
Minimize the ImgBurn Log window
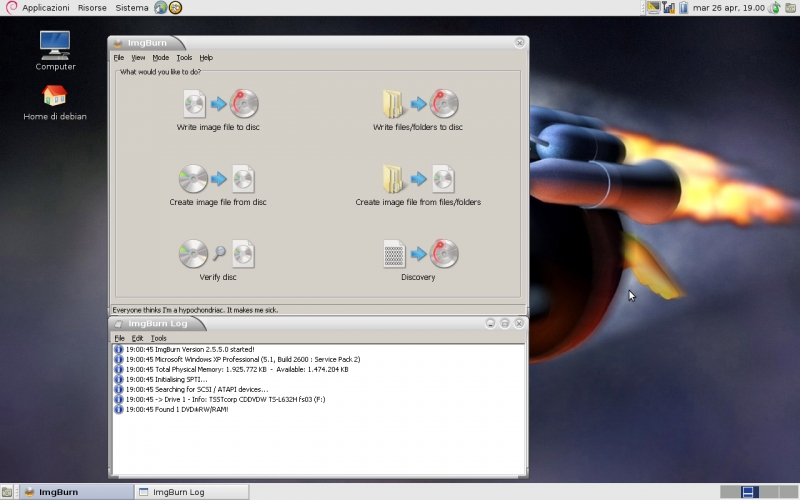490,323
